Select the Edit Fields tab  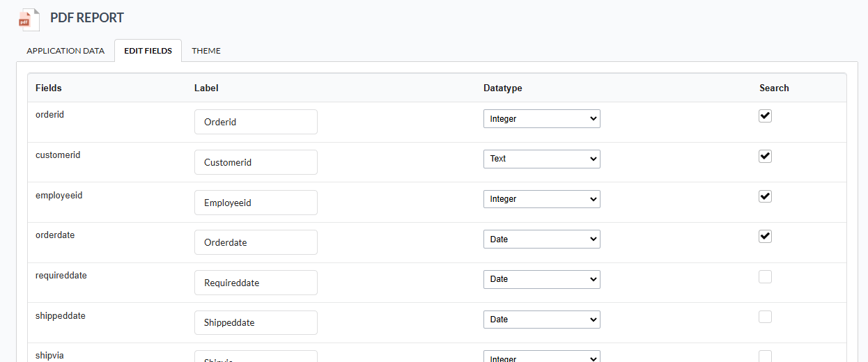[148, 51]
